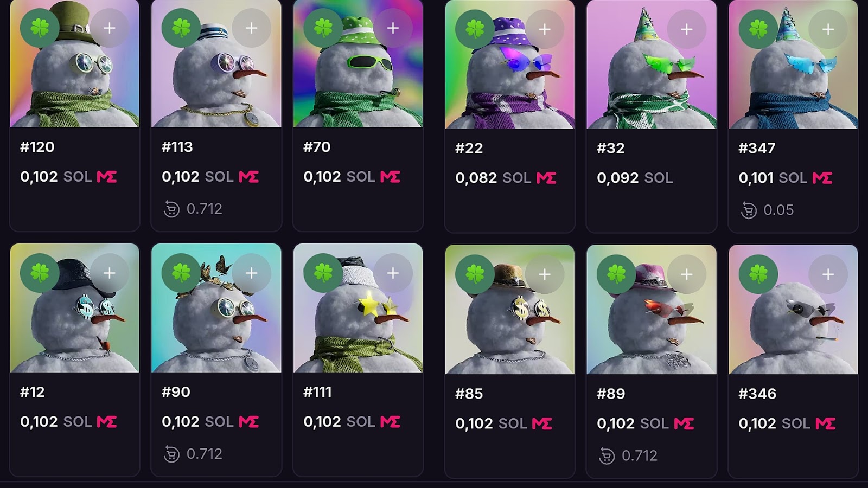
Task: Add #346 with the plus icon
Action: 828,274
